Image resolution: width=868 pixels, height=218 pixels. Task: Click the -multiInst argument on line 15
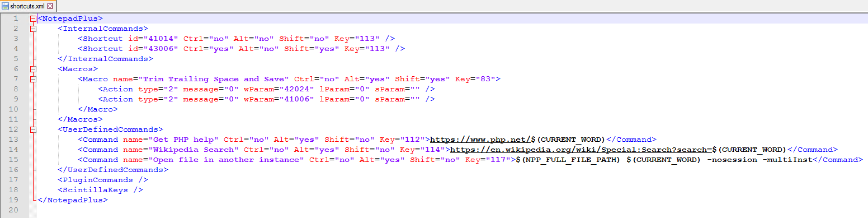[787, 160]
